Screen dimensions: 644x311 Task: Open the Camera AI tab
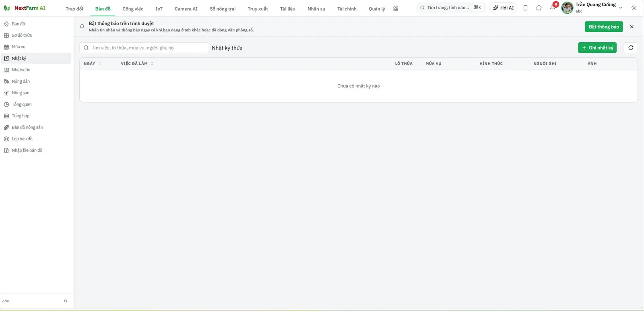tap(186, 9)
